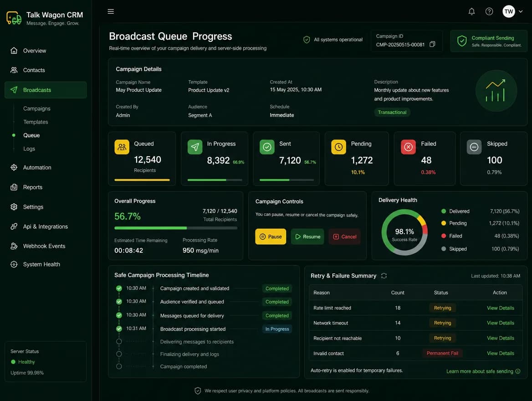View Details for Recipient not reachable
The height and width of the screenshot is (401, 532).
501,338
